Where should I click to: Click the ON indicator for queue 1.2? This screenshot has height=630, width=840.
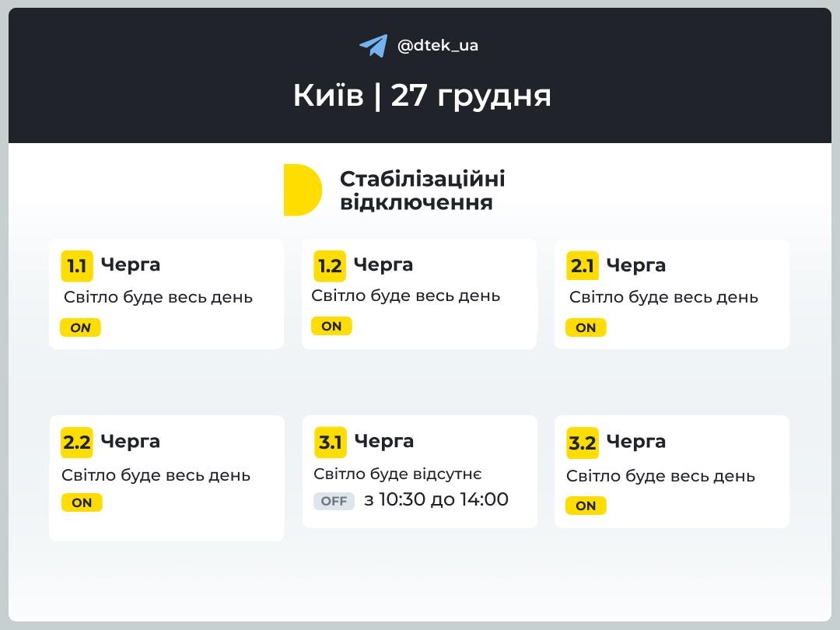tap(331, 326)
